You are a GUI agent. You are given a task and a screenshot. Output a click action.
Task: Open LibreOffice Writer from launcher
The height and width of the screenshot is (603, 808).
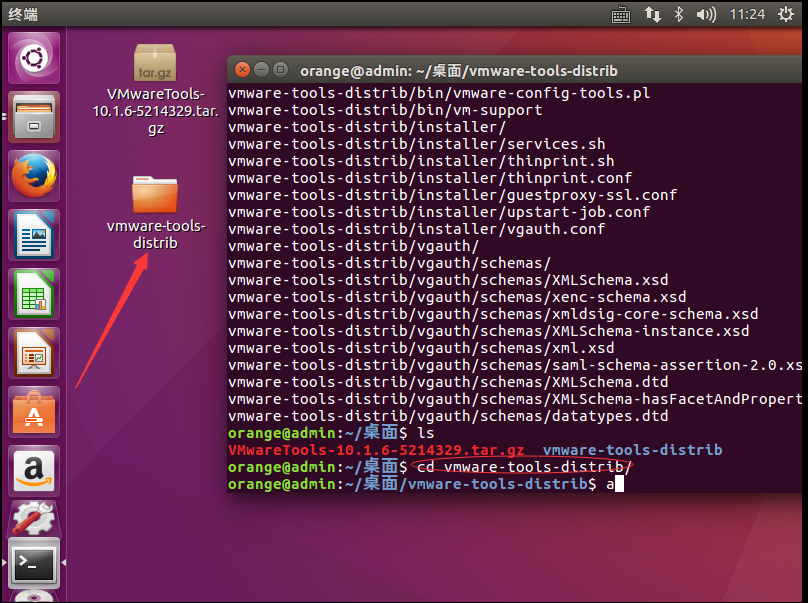[x=34, y=235]
